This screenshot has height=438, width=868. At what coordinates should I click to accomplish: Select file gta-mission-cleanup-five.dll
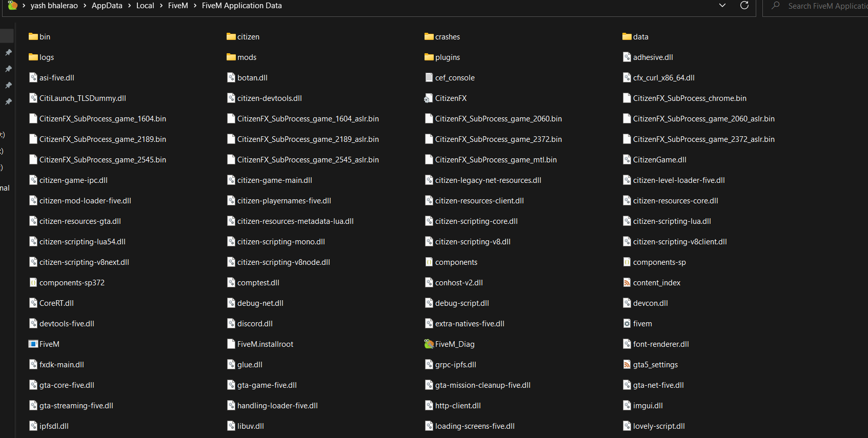478,385
